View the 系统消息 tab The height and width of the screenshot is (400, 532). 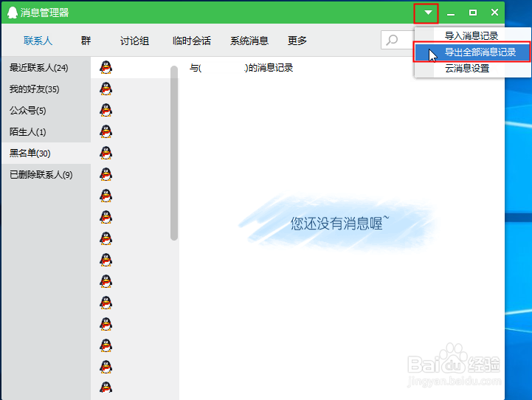pyautogui.click(x=249, y=41)
